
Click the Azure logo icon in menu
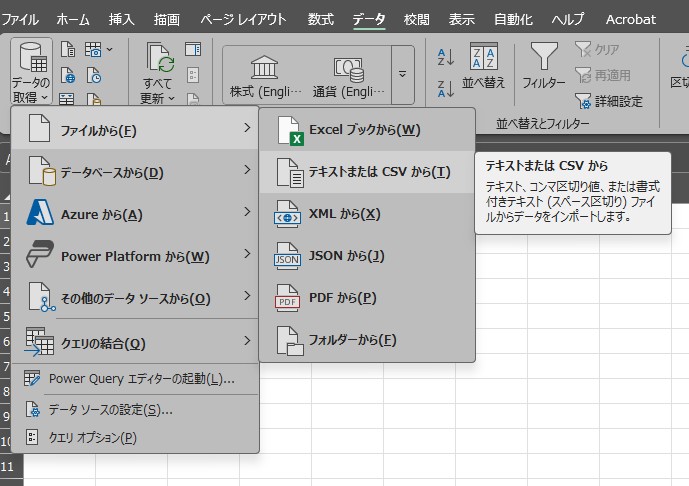click(x=40, y=213)
